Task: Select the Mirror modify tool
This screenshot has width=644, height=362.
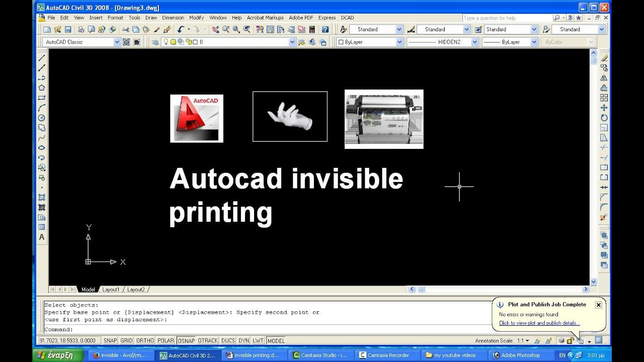Action: coord(604,78)
